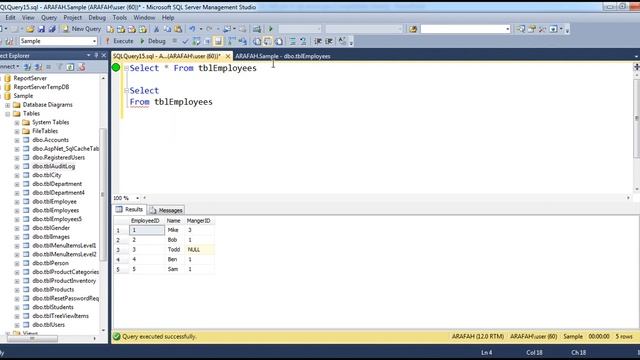640x360 pixels.
Task: Click the Copy icon in the toolbar
Action: (167, 29)
